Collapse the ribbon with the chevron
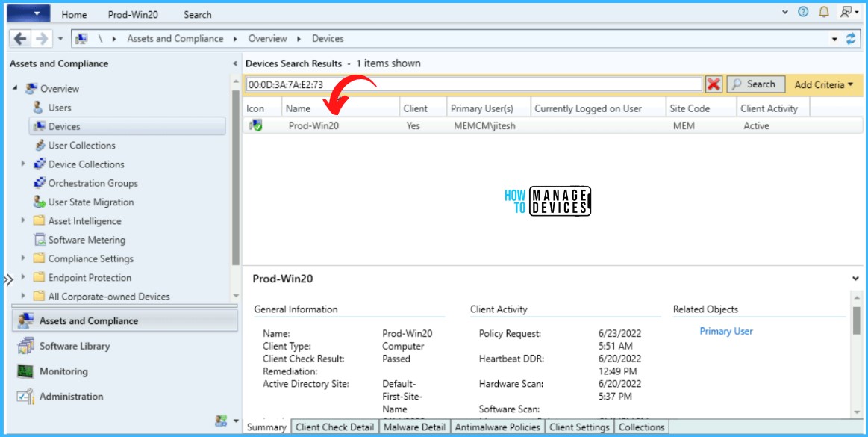Screen dimensions: 868x437 [x=785, y=12]
